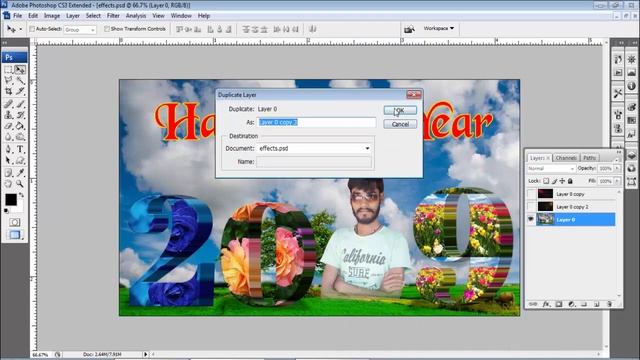Image resolution: width=640 pixels, height=360 pixels.
Task: Select the Brush tool
Action: pos(20,104)
